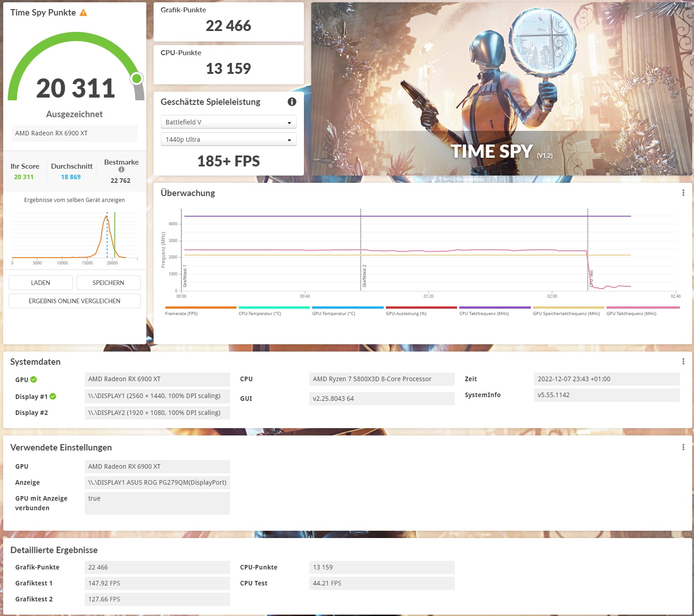Open the 1440p Ultra resolution dropdown
This screenshot has height=616, width=694.
click(x=228, y=140)
